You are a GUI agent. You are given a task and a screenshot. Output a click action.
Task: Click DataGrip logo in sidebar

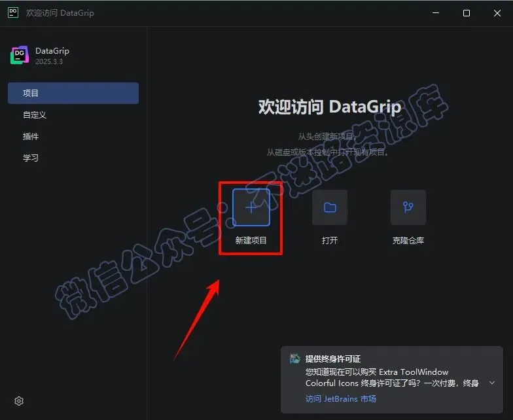20,55
